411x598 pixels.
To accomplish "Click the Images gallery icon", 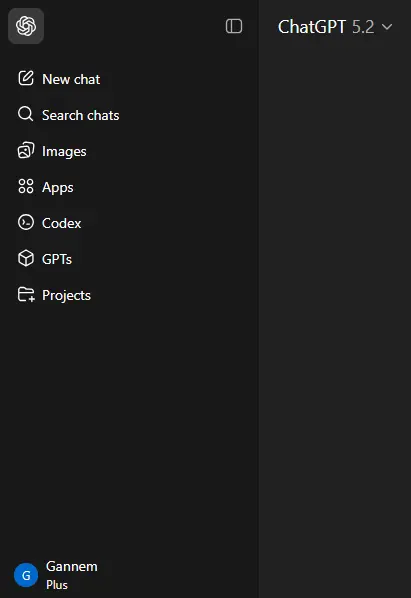I will [26, 150].
